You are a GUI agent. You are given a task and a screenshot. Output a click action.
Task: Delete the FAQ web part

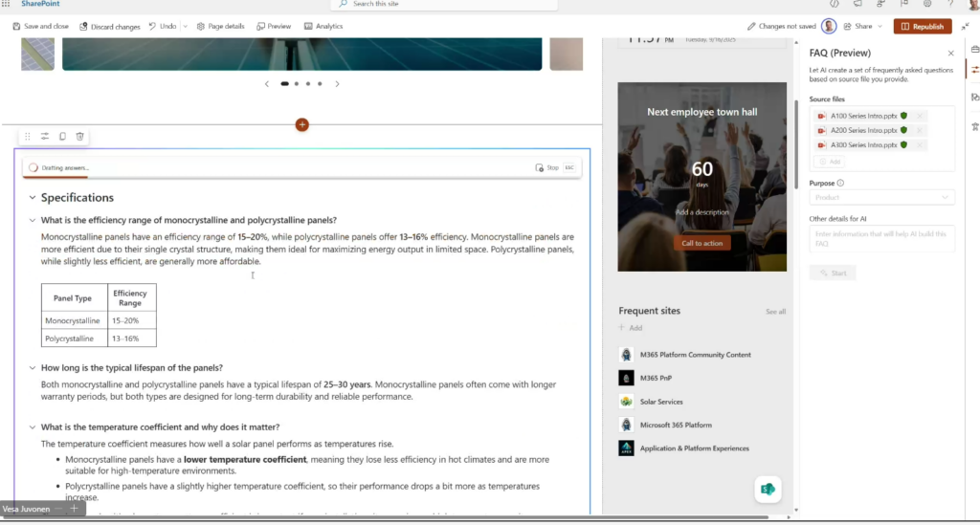(80, 136)
